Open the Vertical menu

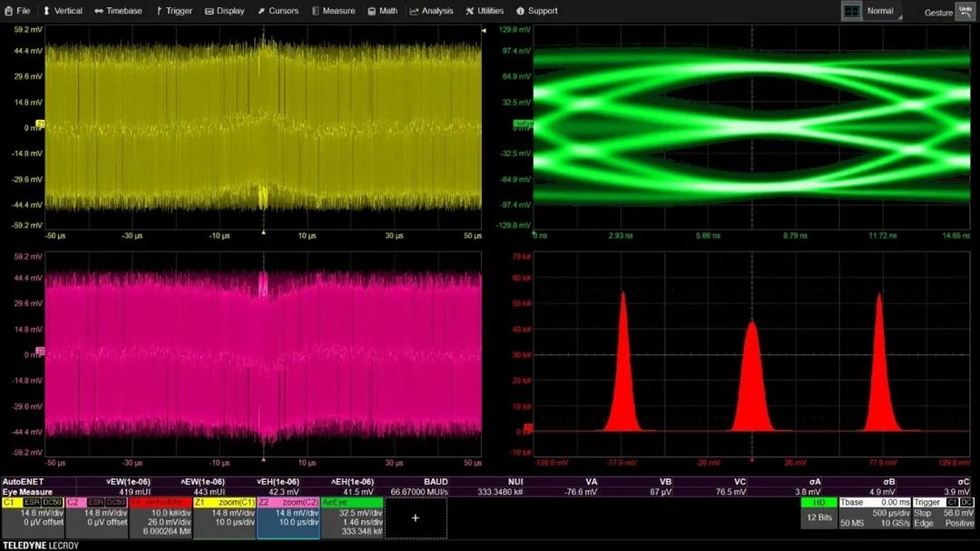(63, 11)
